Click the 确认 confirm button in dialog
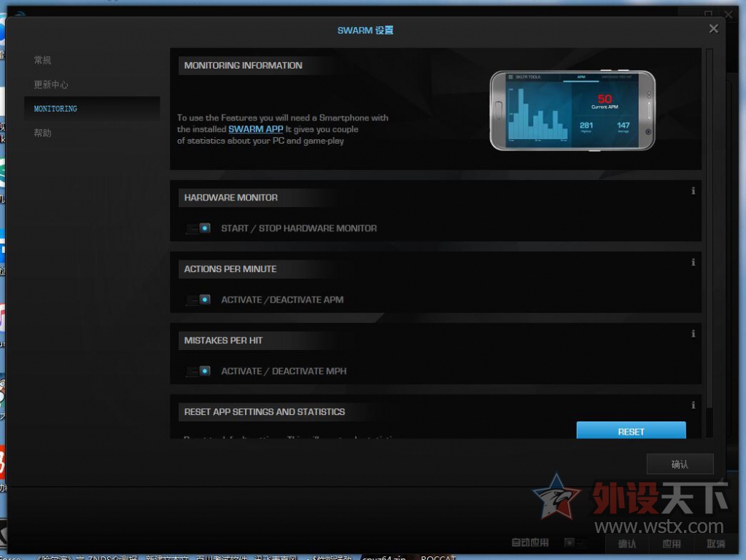This screenshot has width=746, height=560. (680, 464)
